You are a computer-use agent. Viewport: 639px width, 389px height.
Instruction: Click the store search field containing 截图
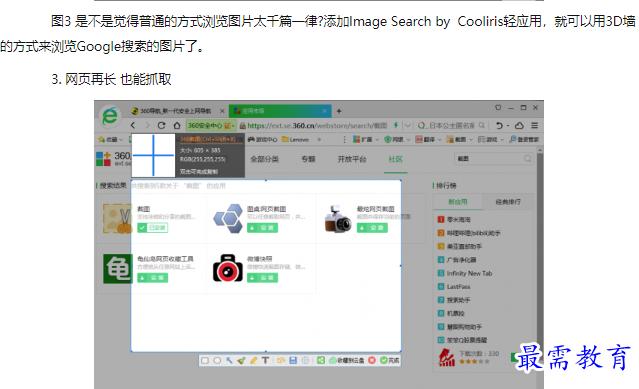click(x=494, y=159)
